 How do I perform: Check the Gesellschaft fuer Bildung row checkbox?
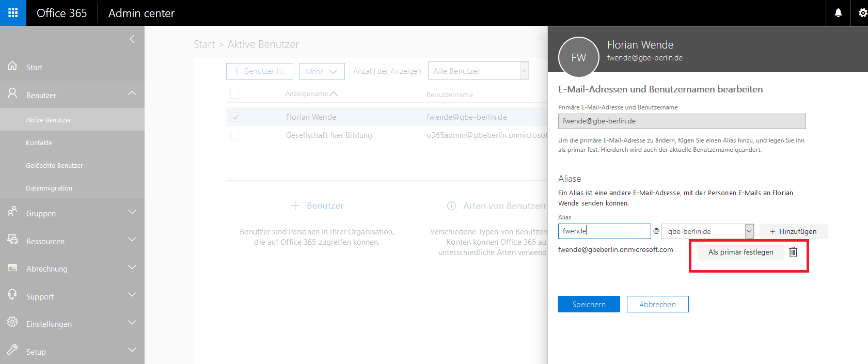(x=235, y=135)
